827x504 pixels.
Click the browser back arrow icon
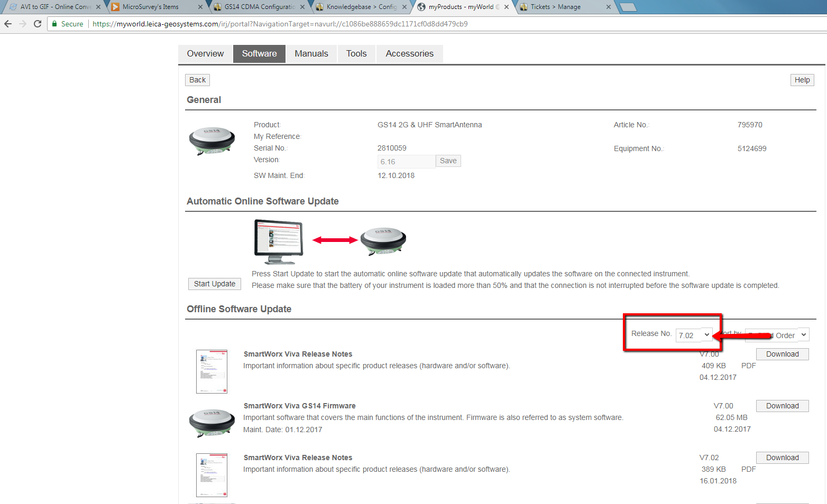pos(8,24)
